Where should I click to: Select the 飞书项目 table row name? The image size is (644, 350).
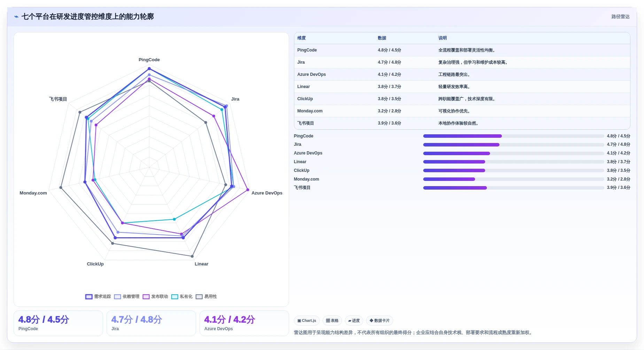[305, 123]
